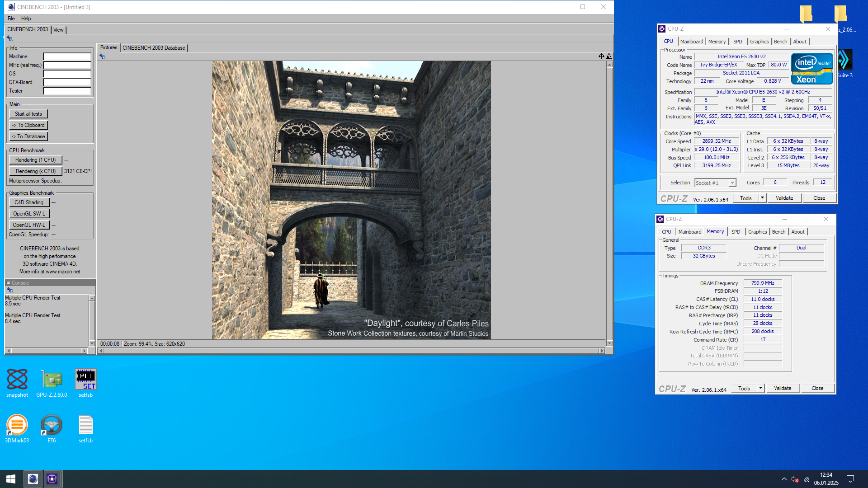Select the Pictures tab
The image size is (868, 488).
point(108,47)
